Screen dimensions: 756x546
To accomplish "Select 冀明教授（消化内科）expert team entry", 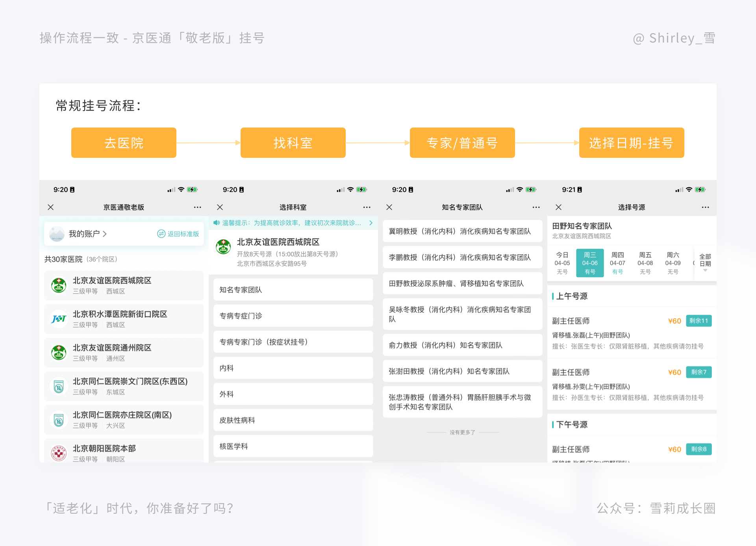I will point(462,231).
